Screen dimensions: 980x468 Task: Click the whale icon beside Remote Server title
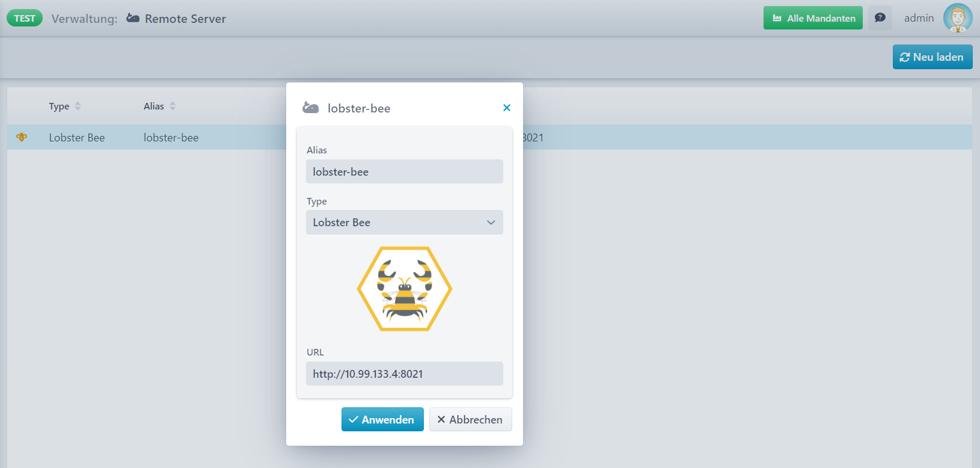[133, 19]
